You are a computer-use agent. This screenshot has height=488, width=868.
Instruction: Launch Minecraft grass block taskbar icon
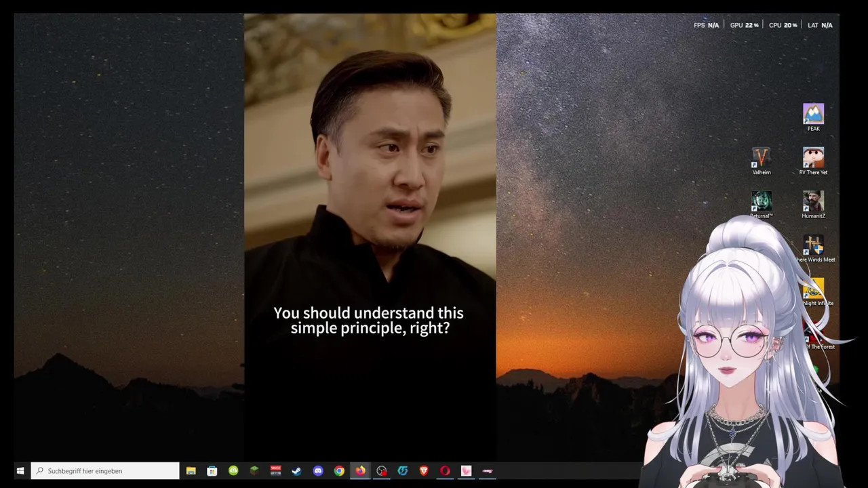[254, 470]
